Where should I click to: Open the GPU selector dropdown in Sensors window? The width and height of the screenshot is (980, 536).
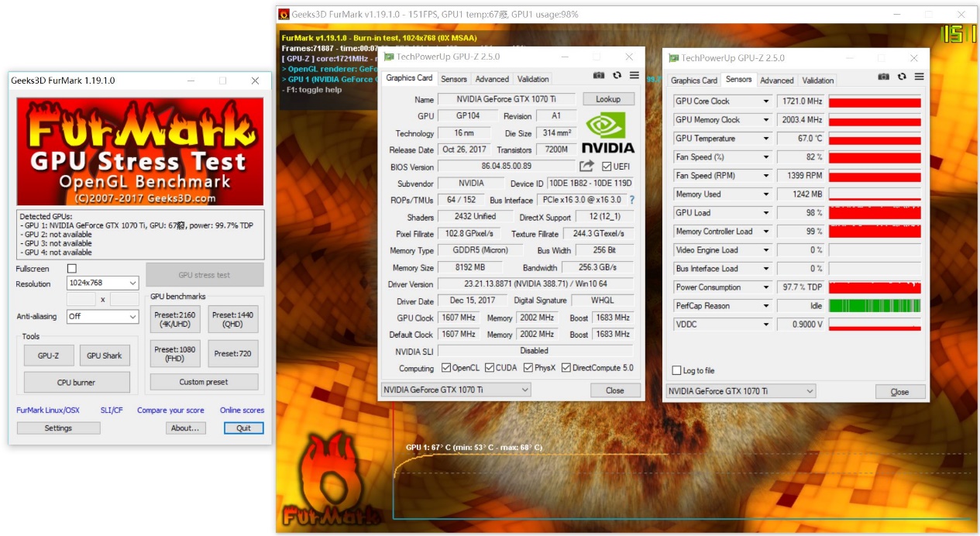[x=741, y=391]
